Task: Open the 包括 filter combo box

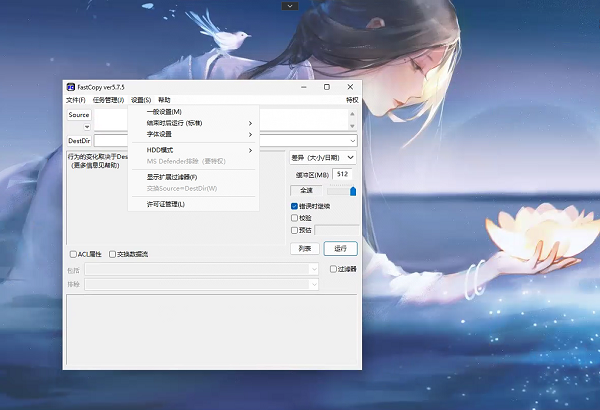Action: [x=201, y=270]
